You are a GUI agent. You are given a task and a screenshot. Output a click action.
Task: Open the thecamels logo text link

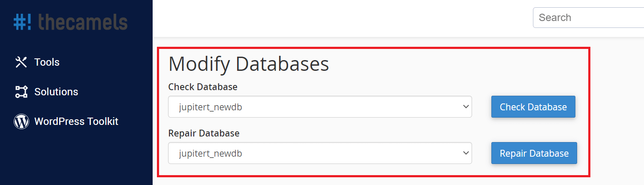[83, 22]
